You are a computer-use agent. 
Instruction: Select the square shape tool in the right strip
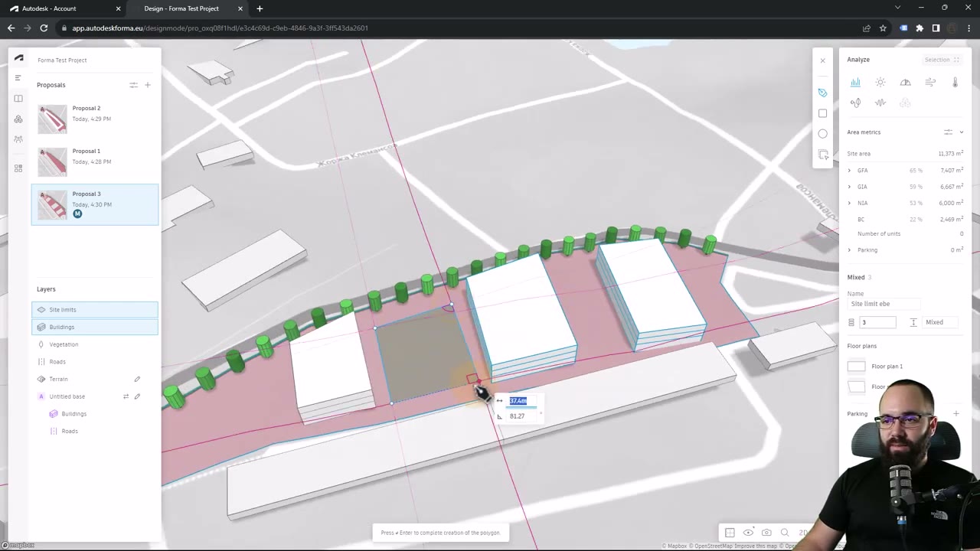(822, 113)
